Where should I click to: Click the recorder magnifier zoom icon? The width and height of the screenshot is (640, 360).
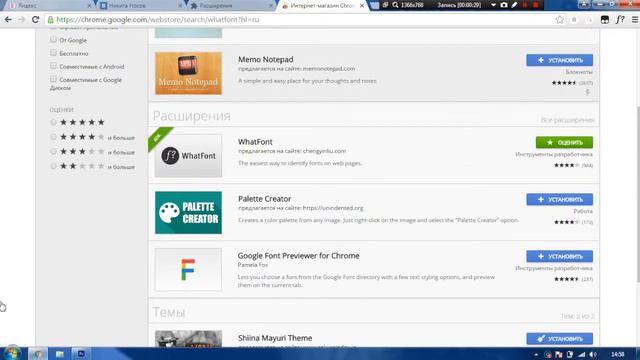(x=395, y=5)
